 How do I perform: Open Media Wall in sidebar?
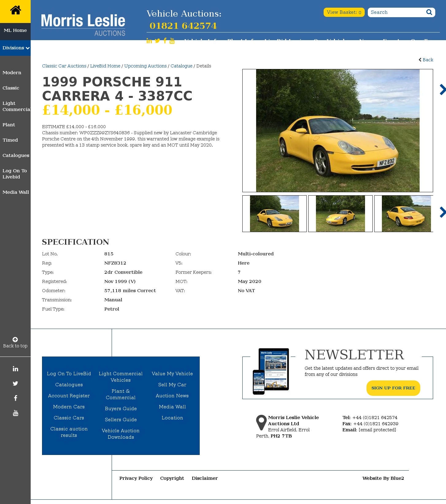point(16,192)
